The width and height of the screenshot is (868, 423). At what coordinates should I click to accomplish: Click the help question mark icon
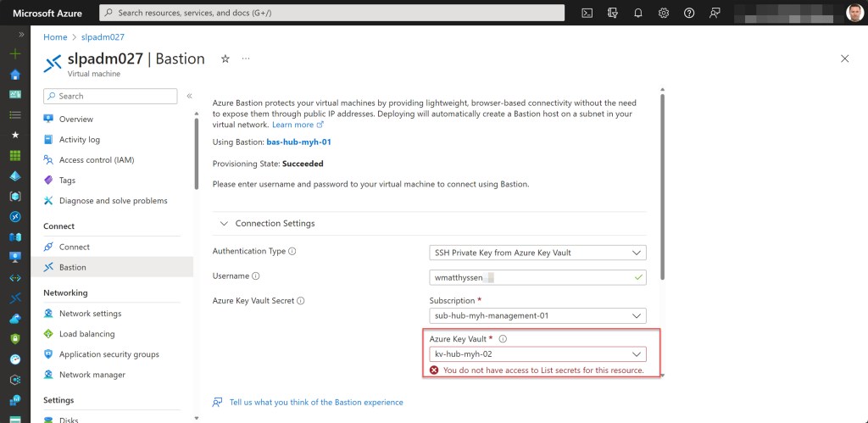[x=689, y=13]
